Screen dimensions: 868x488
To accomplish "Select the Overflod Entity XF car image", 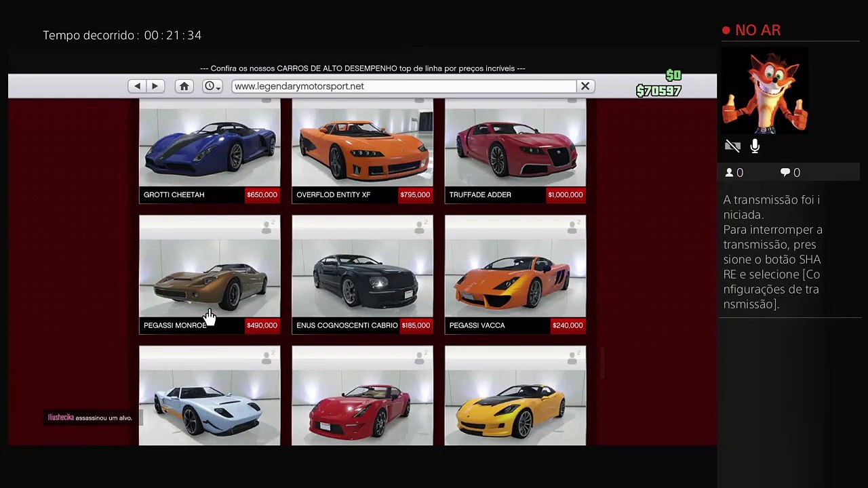I will click(362, 143).
